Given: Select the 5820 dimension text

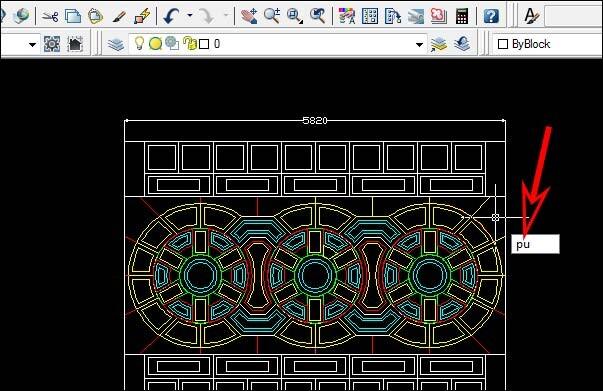Looking at the screenshot, I should (315, 121).
